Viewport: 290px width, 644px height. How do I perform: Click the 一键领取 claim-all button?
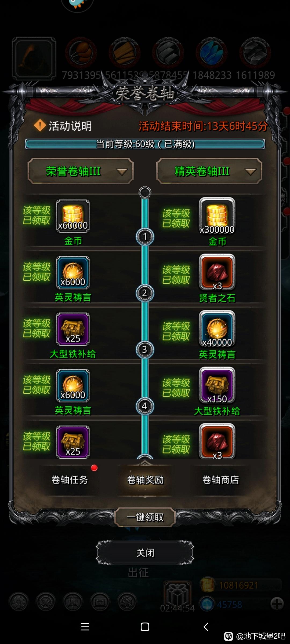tap(145, 517)
